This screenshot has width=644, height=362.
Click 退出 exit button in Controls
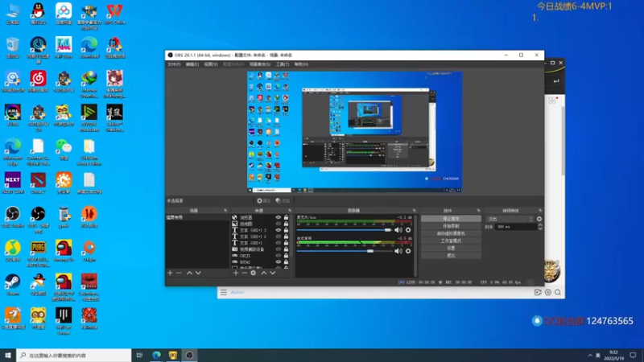pyautogui.click(x=451, y=255)
